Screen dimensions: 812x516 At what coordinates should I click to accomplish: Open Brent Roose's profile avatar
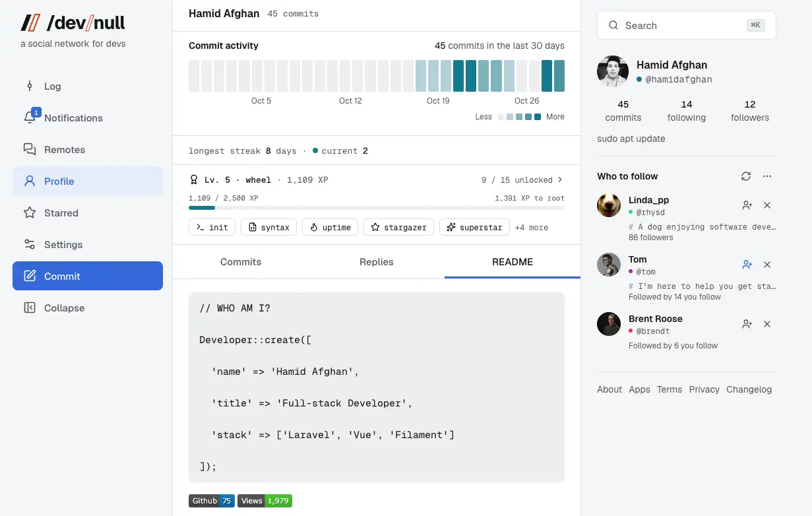609,324
